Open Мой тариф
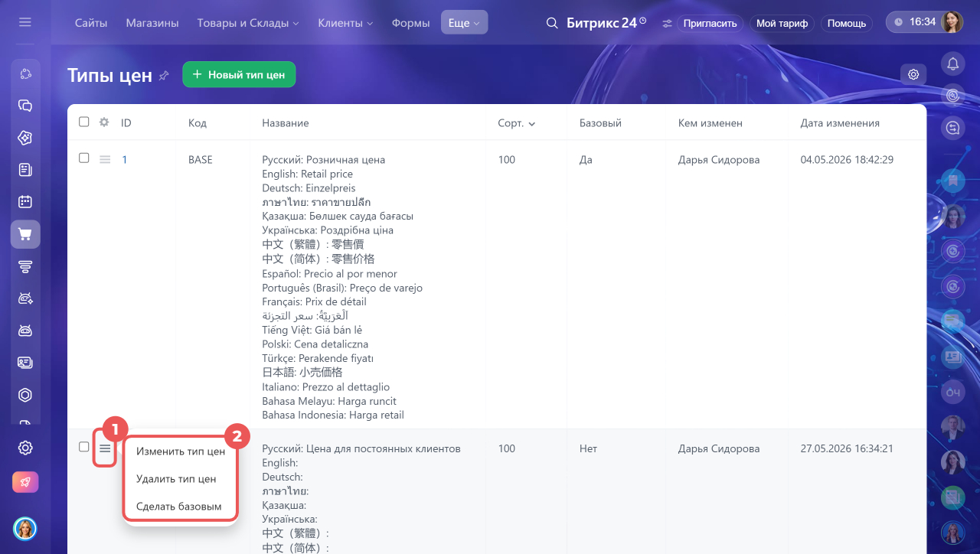 782,23
